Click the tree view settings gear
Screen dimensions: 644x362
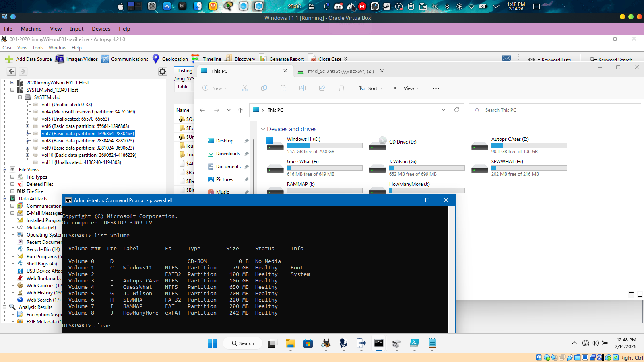(x=163, y=72)
